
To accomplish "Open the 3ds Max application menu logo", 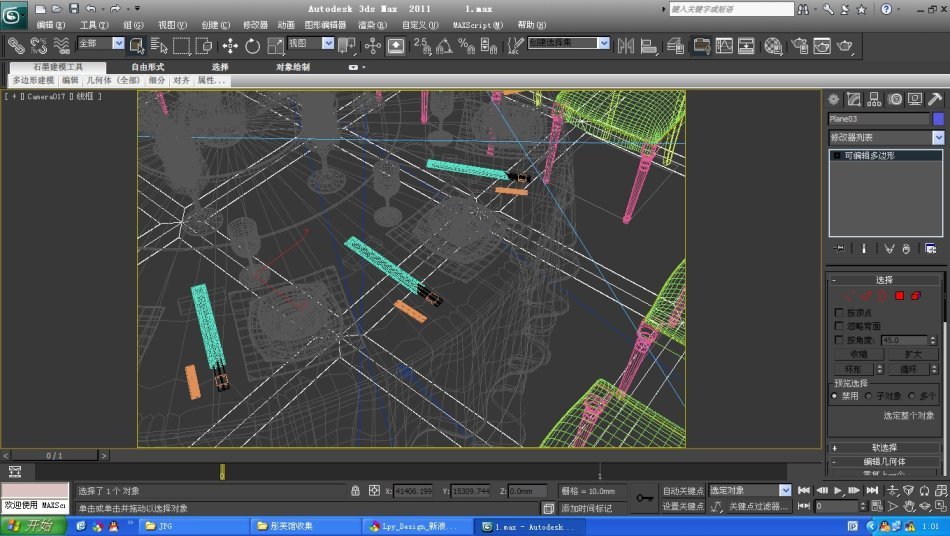I will [13, 15].
